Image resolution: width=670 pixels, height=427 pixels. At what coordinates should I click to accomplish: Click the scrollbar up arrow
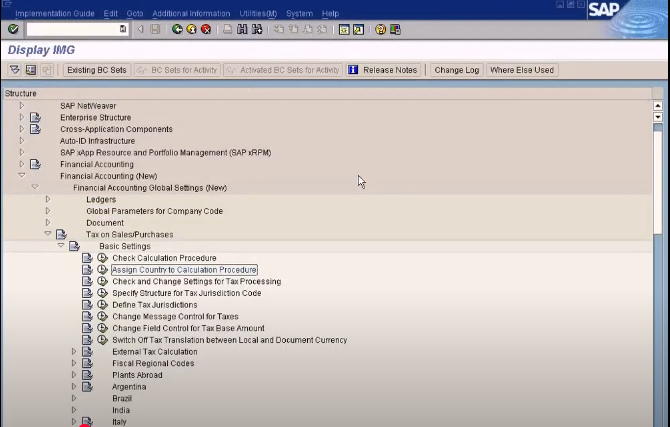(658, 106)
